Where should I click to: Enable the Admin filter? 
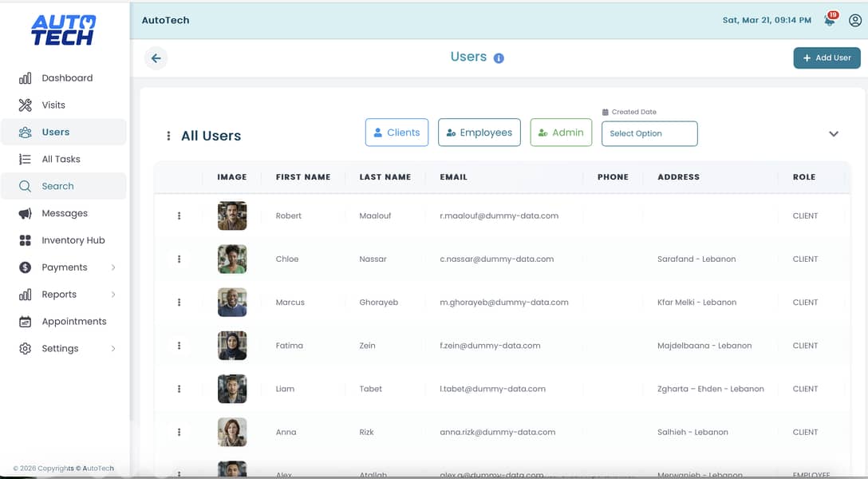coord(561,133)
